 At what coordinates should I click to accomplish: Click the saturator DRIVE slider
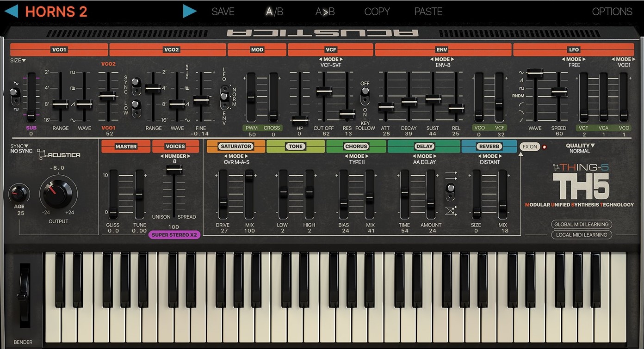223,194
